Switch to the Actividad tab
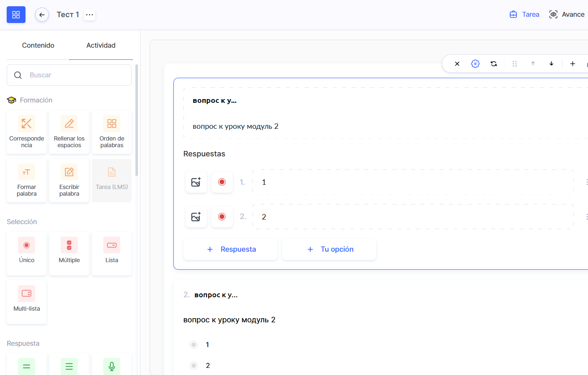588x375 pixels. click(x=101, y=45)
